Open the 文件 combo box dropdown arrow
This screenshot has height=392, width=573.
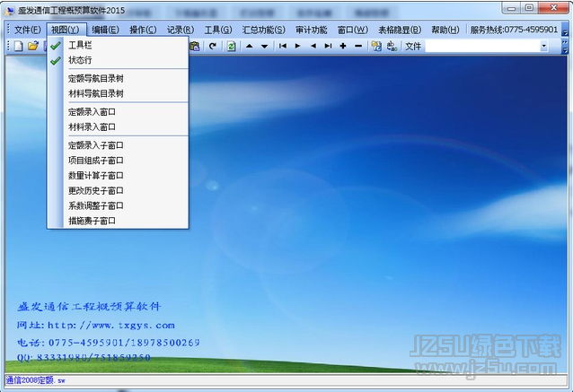pos(543,47)
